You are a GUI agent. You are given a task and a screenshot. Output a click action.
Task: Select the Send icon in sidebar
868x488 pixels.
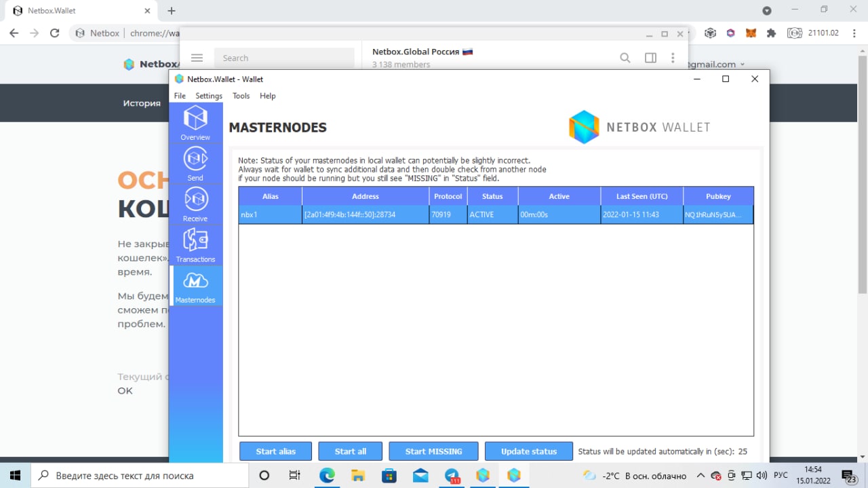click(x=195, y=164)
